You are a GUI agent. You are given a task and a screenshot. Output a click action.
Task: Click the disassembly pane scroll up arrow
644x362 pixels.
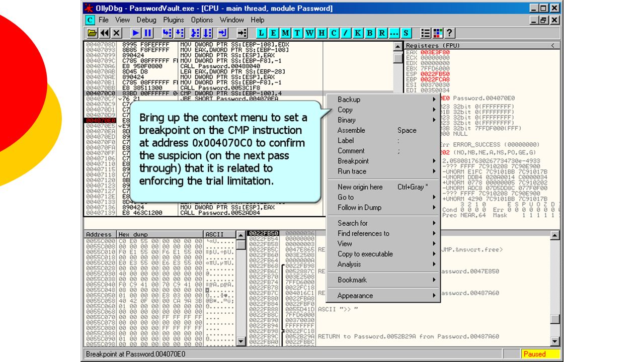pos(397,46)
